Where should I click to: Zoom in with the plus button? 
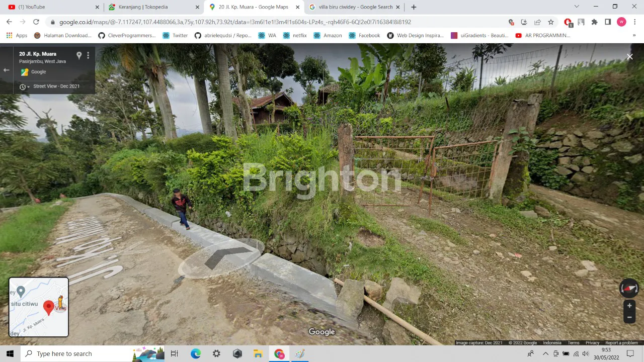pyautogui.click(x=629, y=306)
